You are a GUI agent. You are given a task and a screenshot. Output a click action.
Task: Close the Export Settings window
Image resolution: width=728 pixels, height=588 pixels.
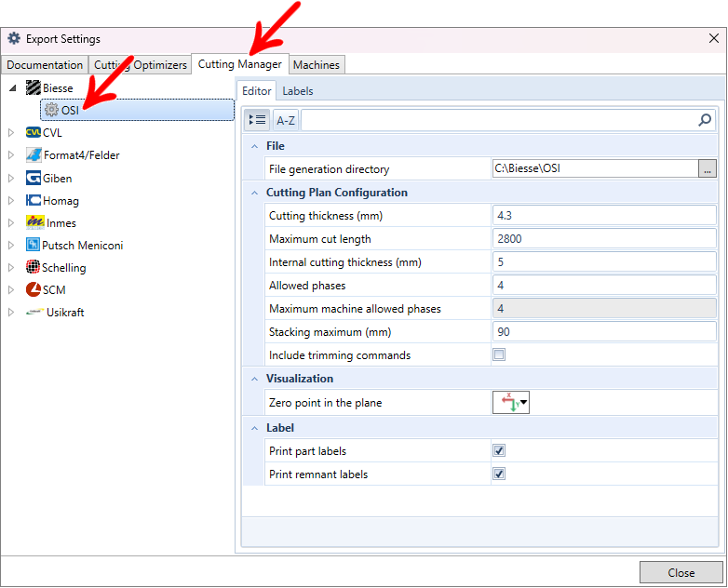pyautogui.click(x=714, y=38)
